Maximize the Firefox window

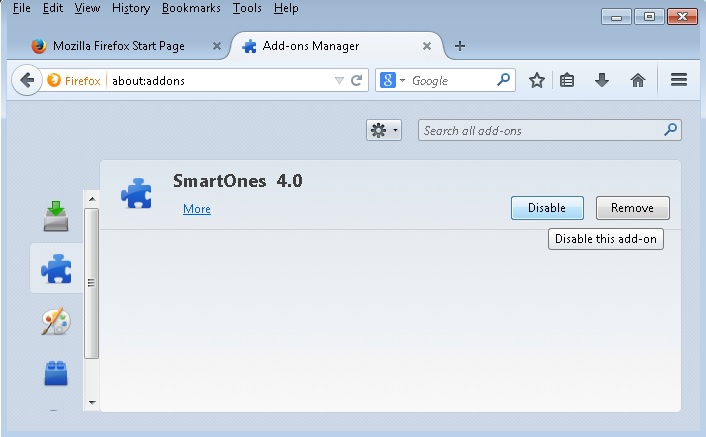pos(649,17)
